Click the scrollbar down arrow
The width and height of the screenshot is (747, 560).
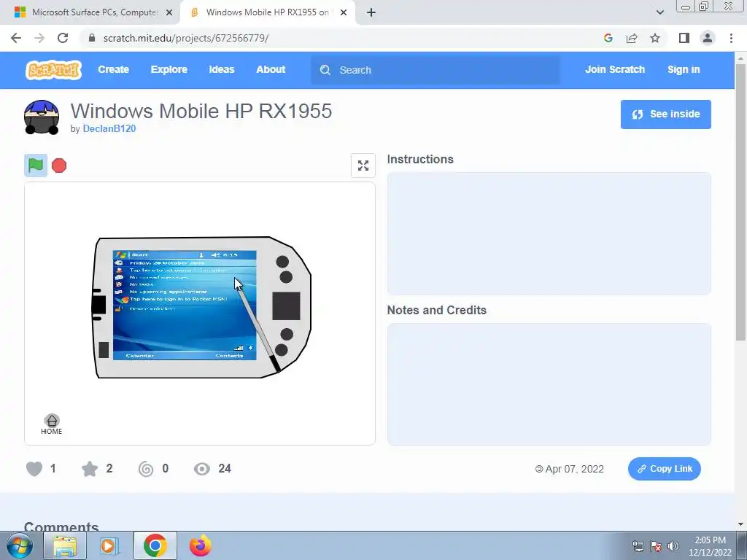pyautogui.click(x=740, y=524)
